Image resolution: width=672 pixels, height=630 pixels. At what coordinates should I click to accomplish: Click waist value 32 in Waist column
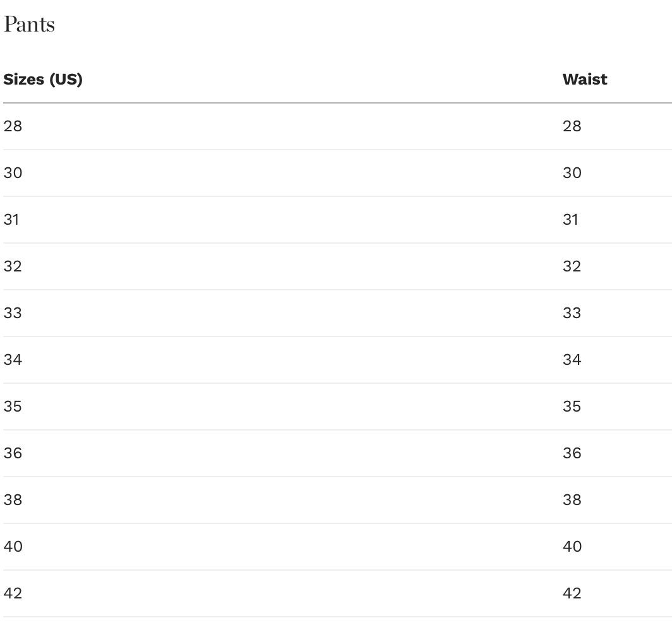[x=572, y=266]
